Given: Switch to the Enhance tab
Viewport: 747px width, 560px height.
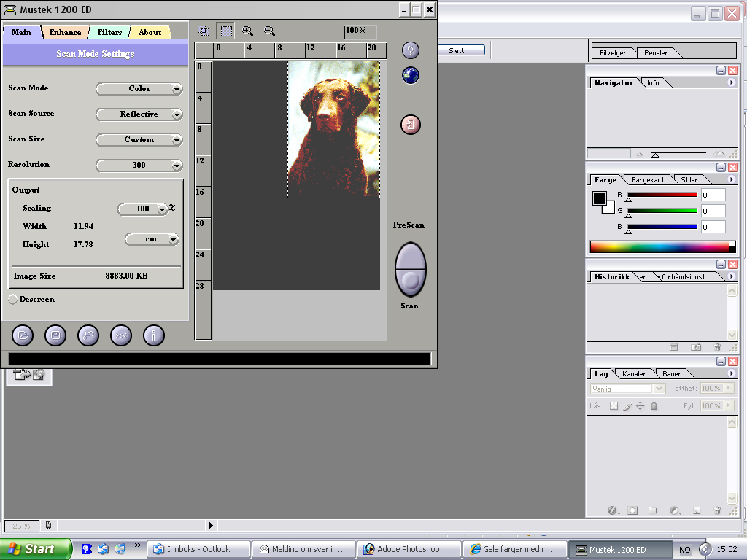Looking at the screenshot, I should (x=65, y=32).
